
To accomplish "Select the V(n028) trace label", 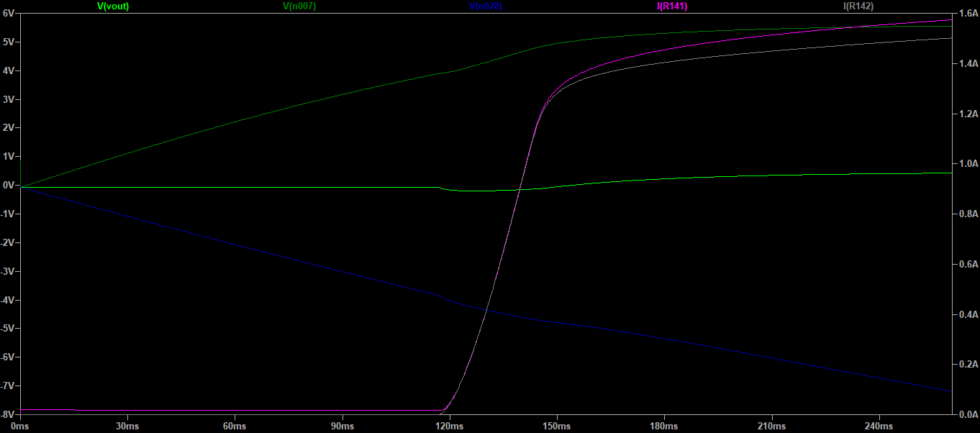I will coord(486,6).
